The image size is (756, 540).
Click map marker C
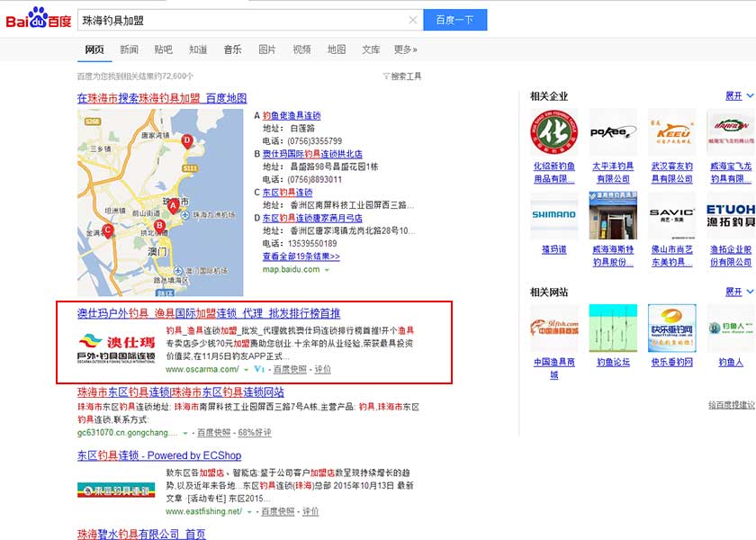point(108,230)
